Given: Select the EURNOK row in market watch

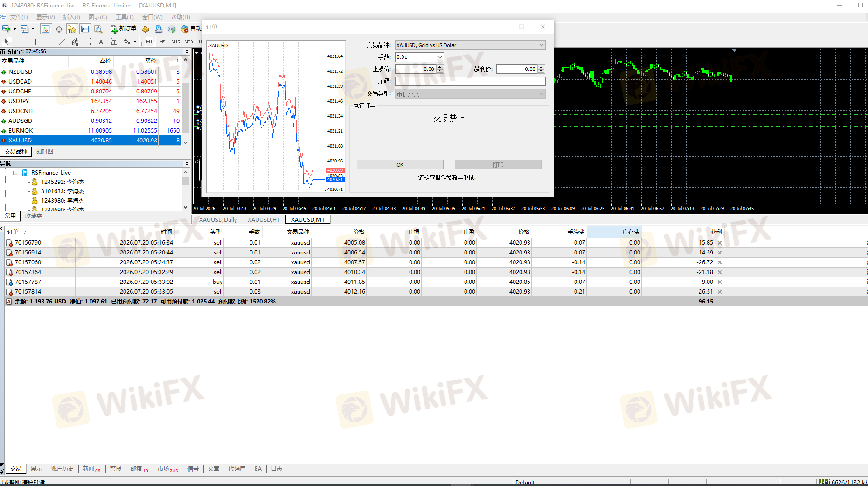Looking at the screenshot, I should click(90, 131).
